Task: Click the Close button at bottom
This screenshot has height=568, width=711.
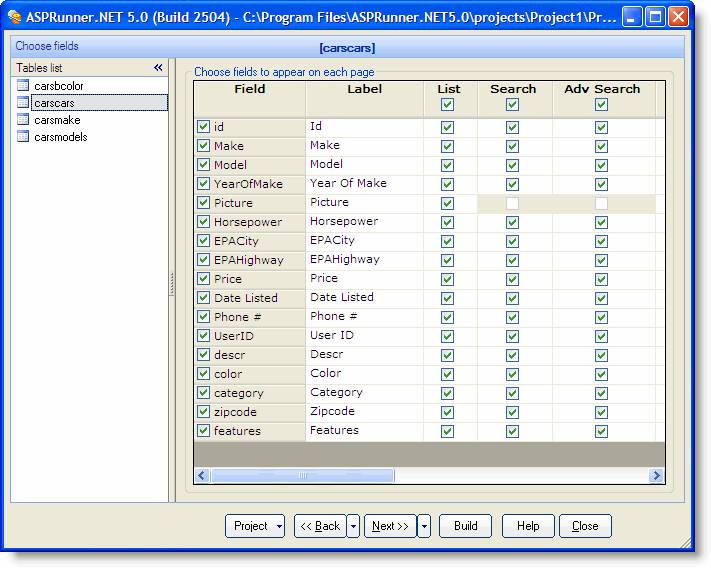Action: coord(585,526)
